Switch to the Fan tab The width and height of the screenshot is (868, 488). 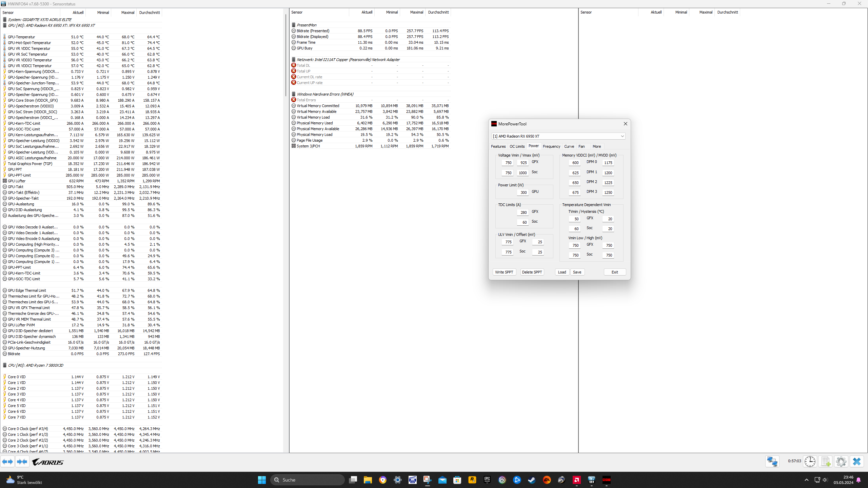[x=581, y=146]
